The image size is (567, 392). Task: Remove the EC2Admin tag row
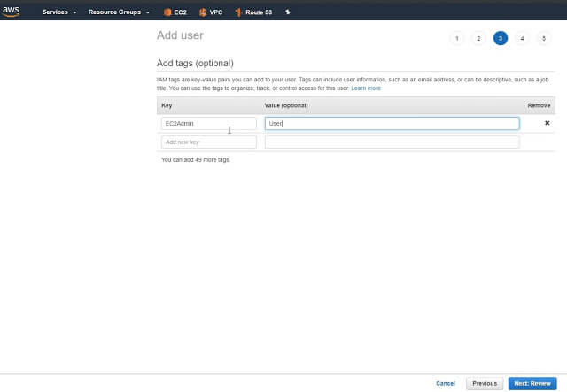pyautogui.click(x=547, y=123)
